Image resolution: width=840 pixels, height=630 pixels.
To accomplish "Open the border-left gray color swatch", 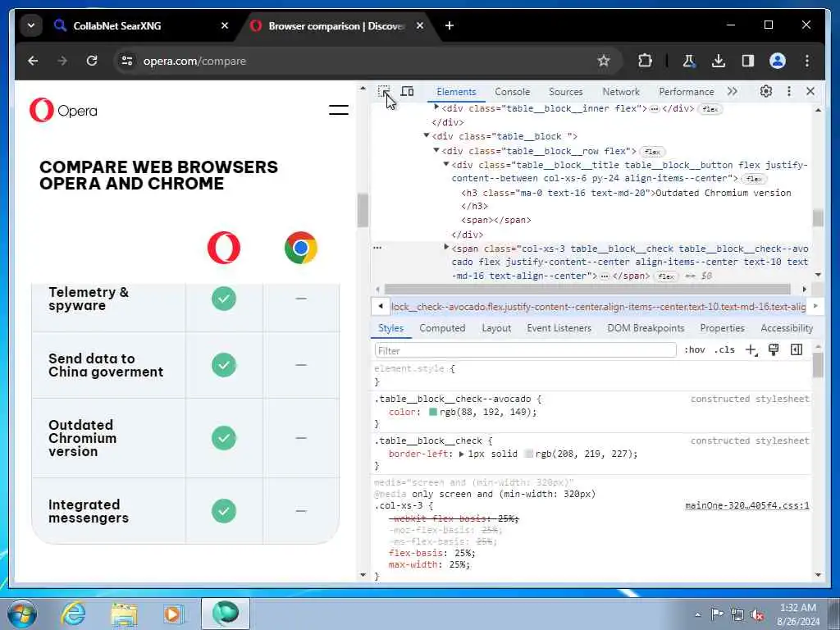I will (529, 454).
